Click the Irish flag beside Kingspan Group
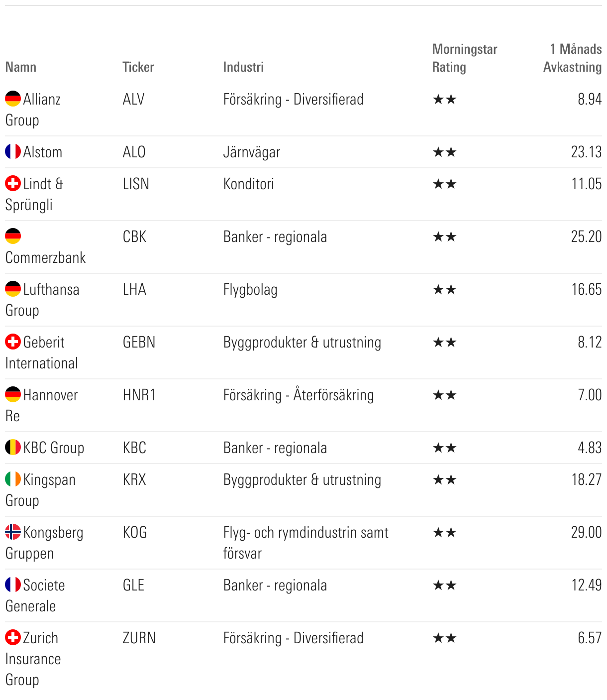The height and width of the screenshot is (700, 607). pos(13,479)
